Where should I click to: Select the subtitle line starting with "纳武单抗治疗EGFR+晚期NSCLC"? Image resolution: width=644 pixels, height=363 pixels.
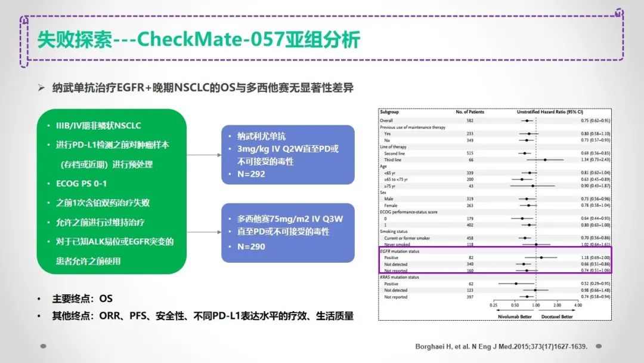tap(203, 88)
